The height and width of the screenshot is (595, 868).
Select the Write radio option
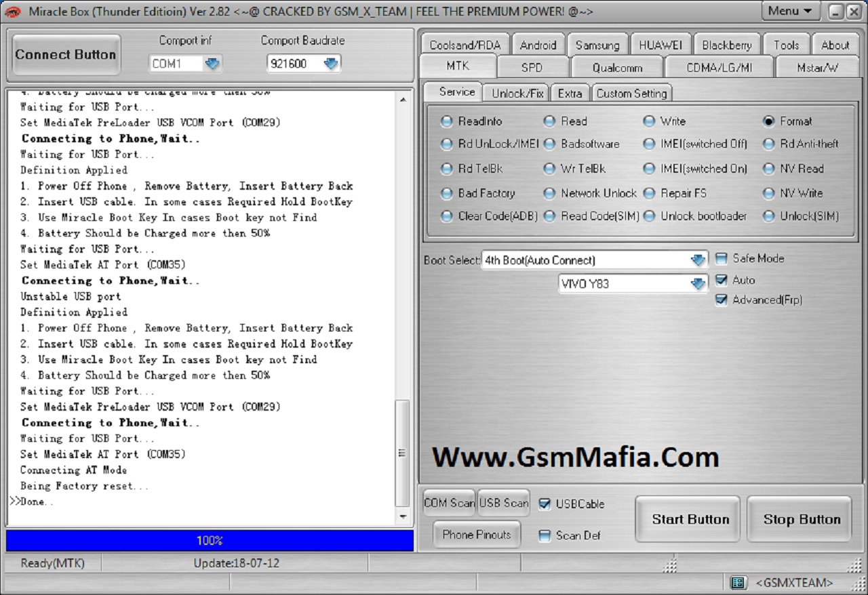click(665, 121)
